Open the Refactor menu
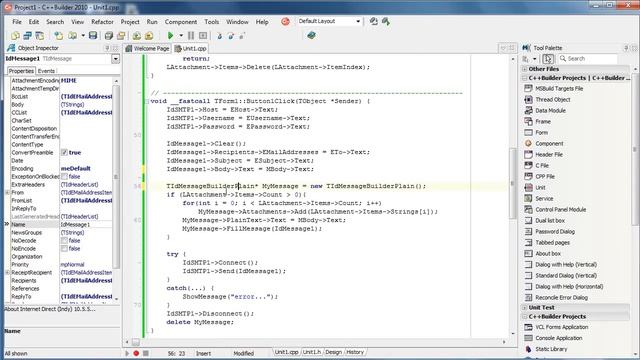The width and height of the screenshot is (640, 360). click(x=102, y=22)
